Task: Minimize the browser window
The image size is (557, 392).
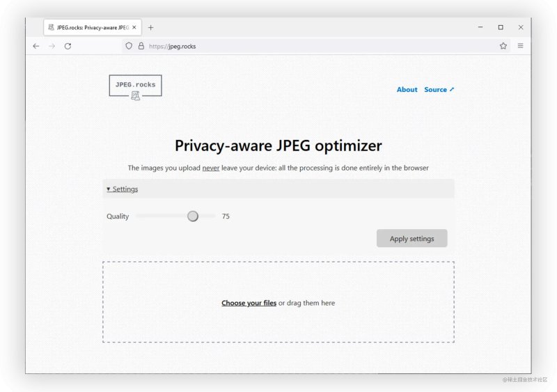Action: [x=480, y=27]
